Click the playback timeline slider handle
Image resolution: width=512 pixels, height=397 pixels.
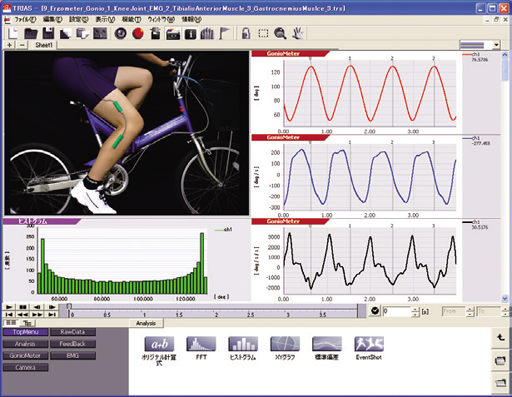[x=69, y=307]
